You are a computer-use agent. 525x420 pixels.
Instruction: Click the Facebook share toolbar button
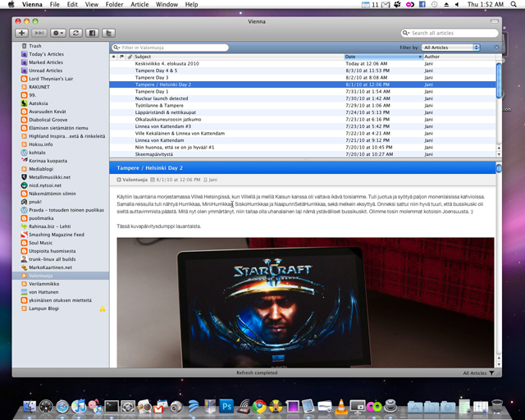coord(92,33)
